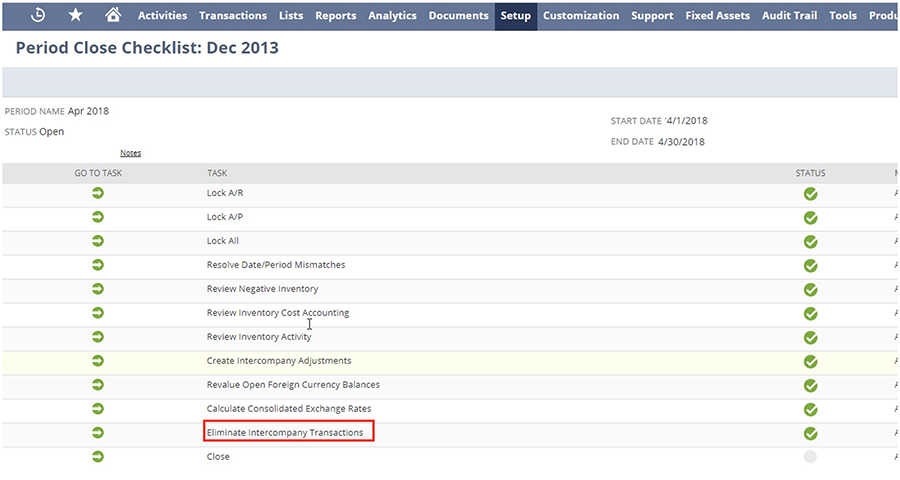Viewport: 900px width, 480px height.
Task: Open the Transactions menu
Action: 233,16
